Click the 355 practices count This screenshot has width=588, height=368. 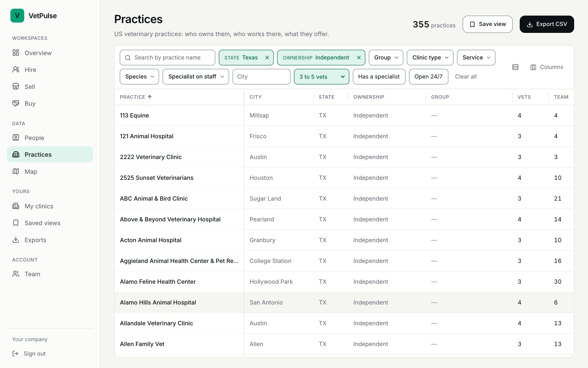click(x=434, y=25)
